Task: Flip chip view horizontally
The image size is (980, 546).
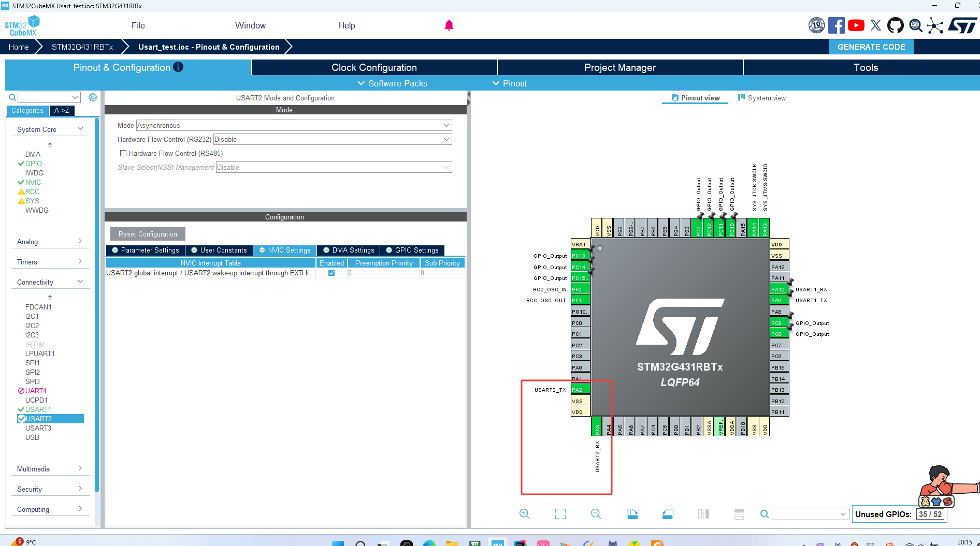Action: 703,514
